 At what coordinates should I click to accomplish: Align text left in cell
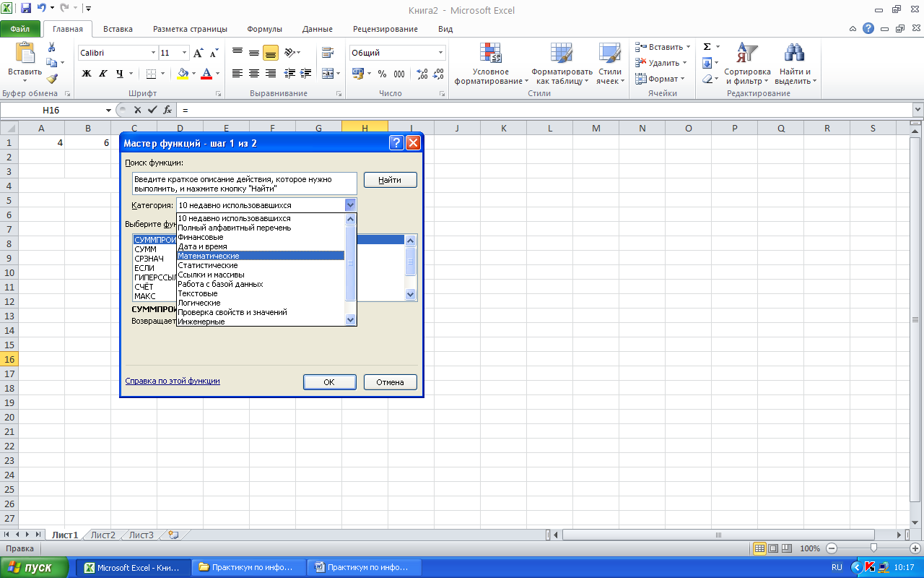pyautogui.click(x=237, y=73)
